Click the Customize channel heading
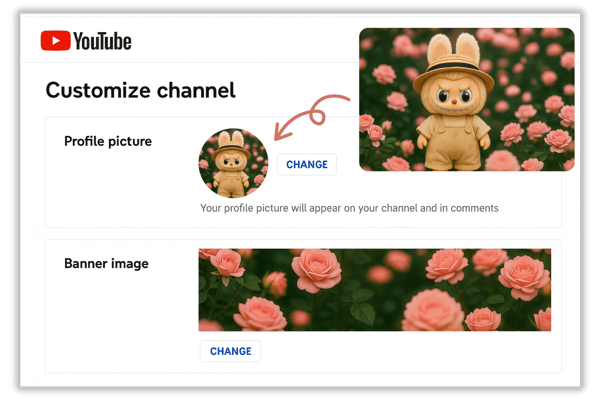 [140, 90]
